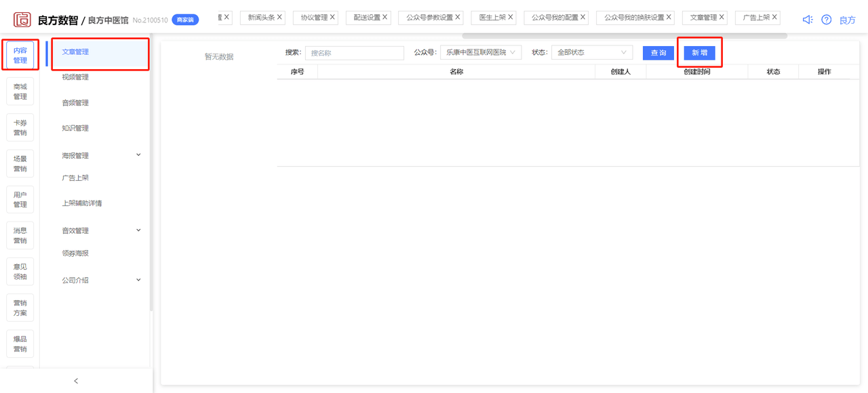This screenshot has height=393, width=868.
Task: Switch to the 新闻头条 tab
Action: pyautogui.click(x=261, y=18)
